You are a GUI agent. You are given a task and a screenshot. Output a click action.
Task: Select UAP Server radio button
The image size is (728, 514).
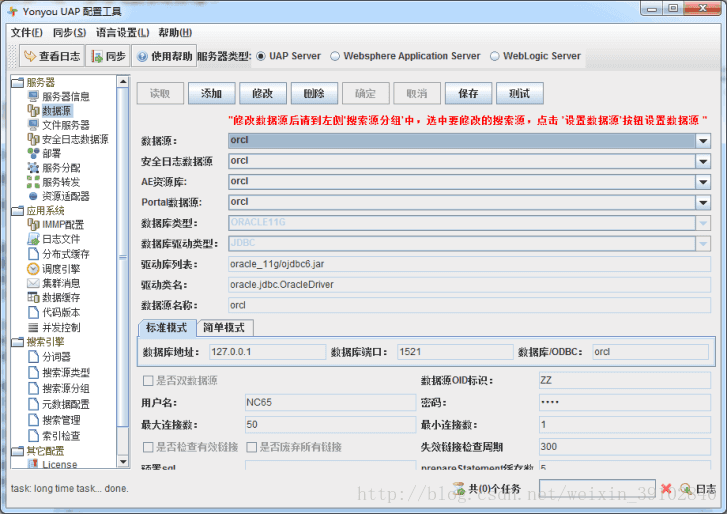coord(261,56)
